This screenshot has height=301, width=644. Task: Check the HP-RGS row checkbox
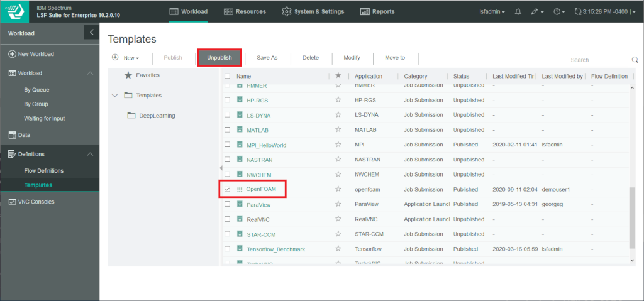(227, 100)
